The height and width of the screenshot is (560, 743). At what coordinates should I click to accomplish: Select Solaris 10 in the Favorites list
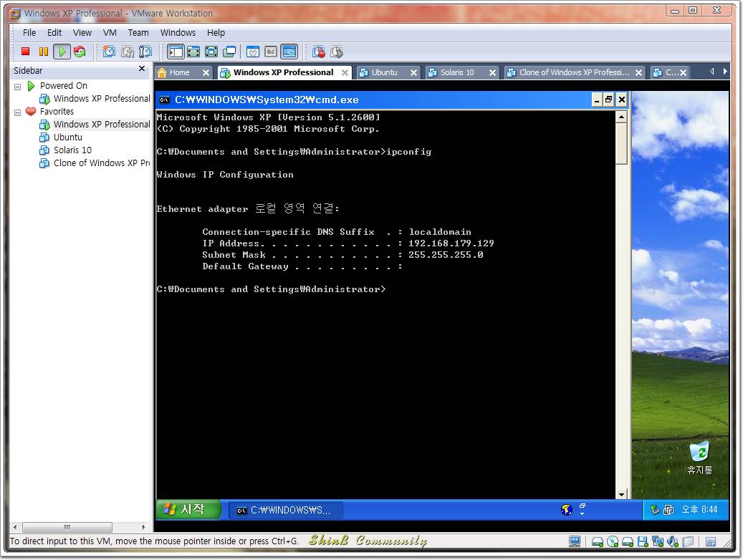pos(65,150)
